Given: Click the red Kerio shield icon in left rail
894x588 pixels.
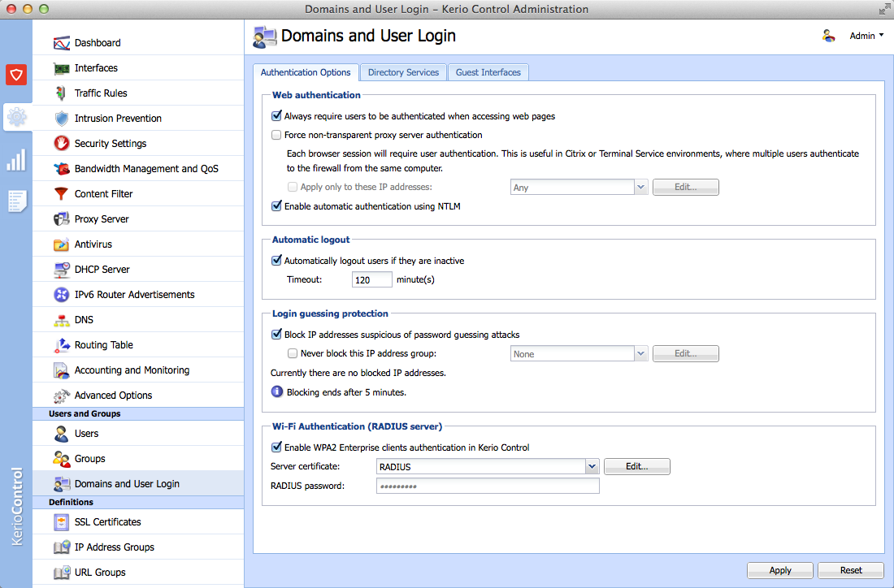Looking at the screenshot, I should click(x=16, y=75).
